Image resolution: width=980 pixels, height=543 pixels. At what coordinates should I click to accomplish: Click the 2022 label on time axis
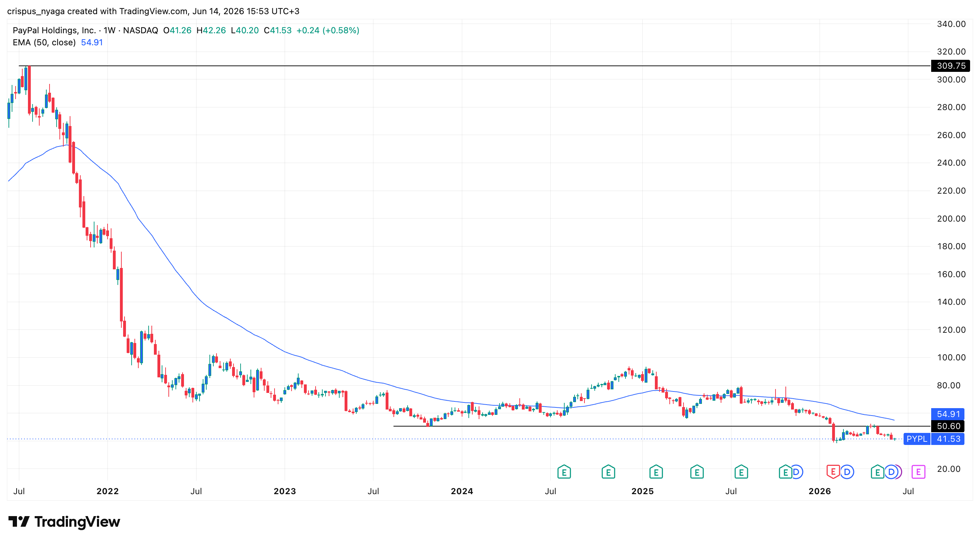click(108, 491)
